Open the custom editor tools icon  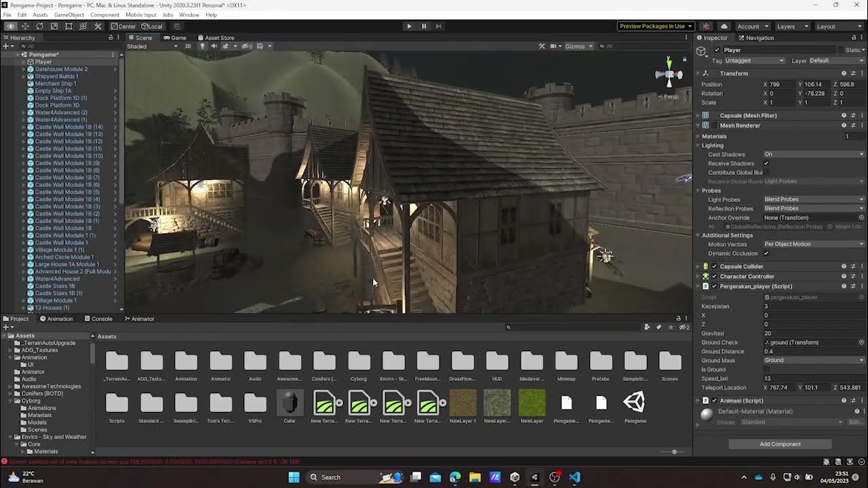(98, 26)
